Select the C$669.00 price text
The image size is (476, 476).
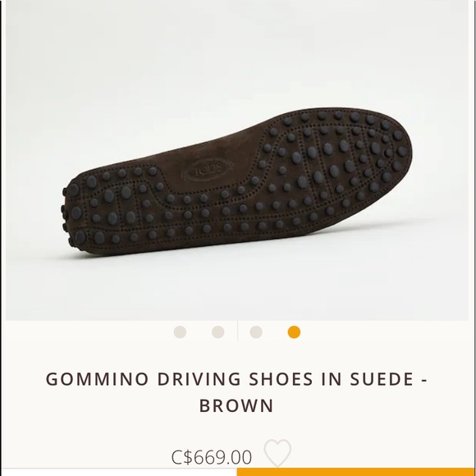(x=212, y=457)
